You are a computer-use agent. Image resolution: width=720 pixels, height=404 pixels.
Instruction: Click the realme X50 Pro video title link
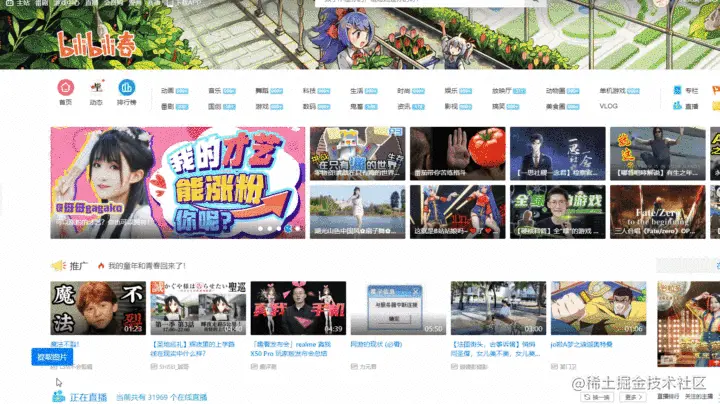[x=291, y=349]
